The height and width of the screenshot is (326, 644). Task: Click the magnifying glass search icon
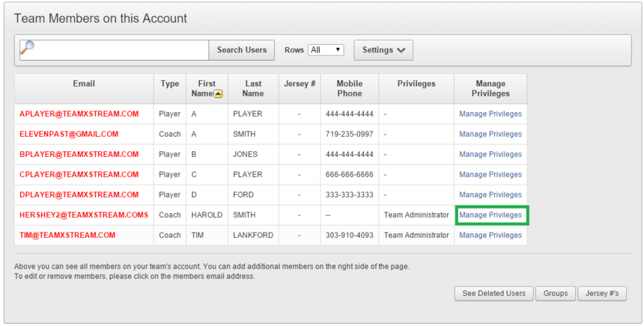tap(27, 48)
